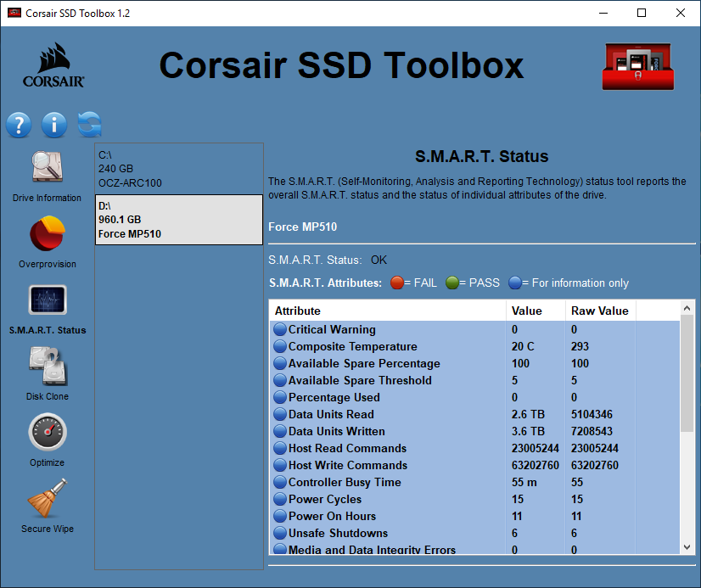This screenshot has width=701, height=588.
Task: Click the blue help question mark icon
Action: pos(19,124)
